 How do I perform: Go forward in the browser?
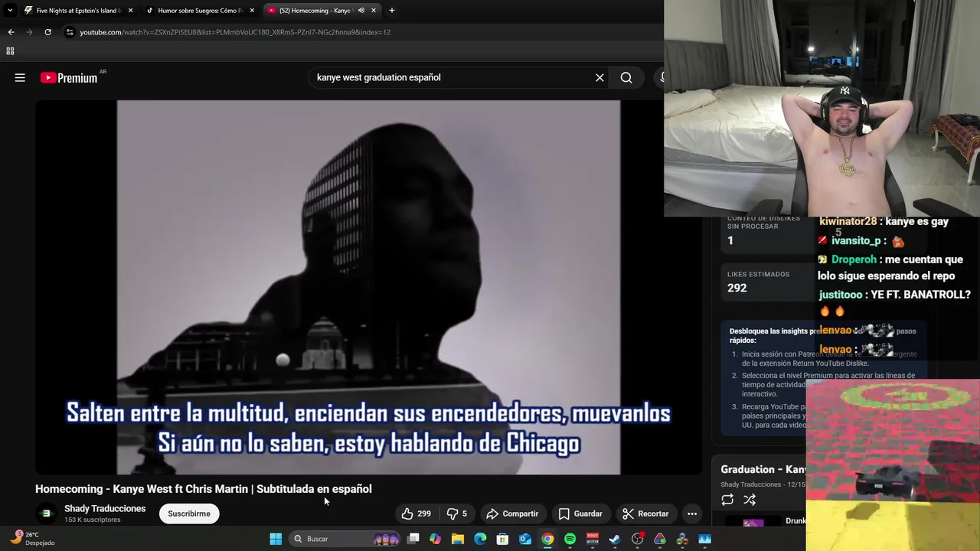coord(29,32)
